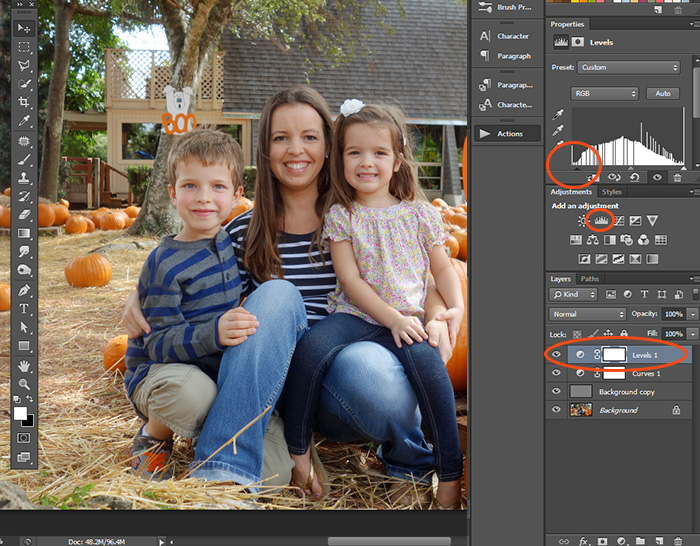Add a Levels adjustment from Adjustments panel
The image size is (700, 546).
coord(601,220)
